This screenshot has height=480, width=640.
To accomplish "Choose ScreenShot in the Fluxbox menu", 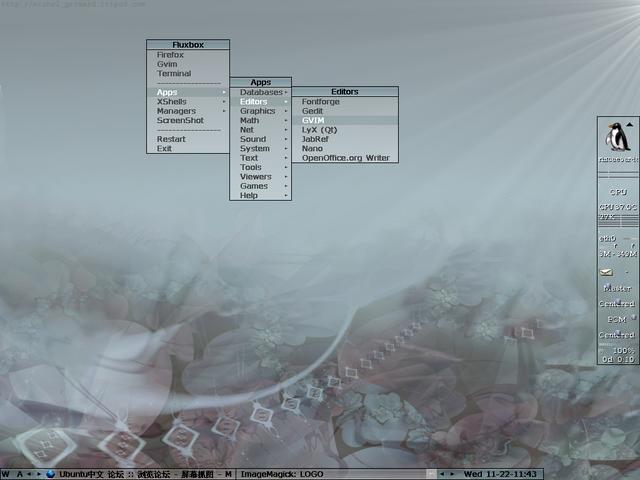I will click(x=188, y=120).
